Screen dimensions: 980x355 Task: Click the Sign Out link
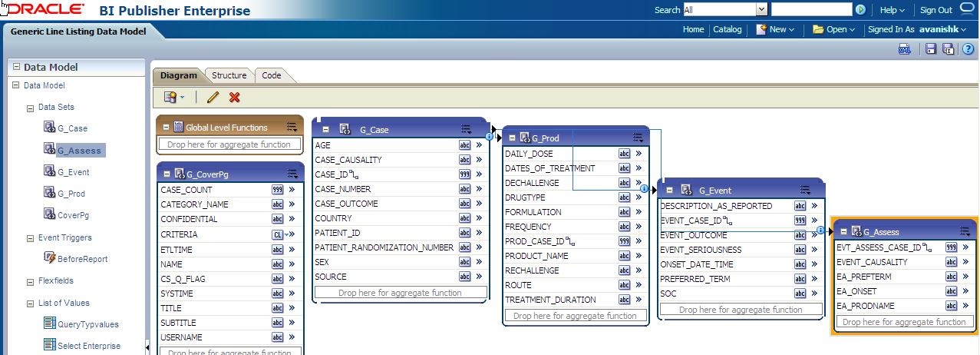pos(936,10)
